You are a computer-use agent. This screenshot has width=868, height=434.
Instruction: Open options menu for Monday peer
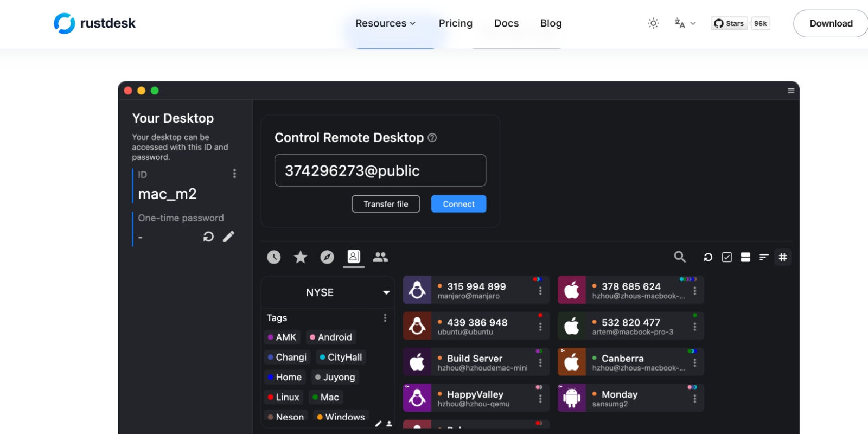pos(695,399)
